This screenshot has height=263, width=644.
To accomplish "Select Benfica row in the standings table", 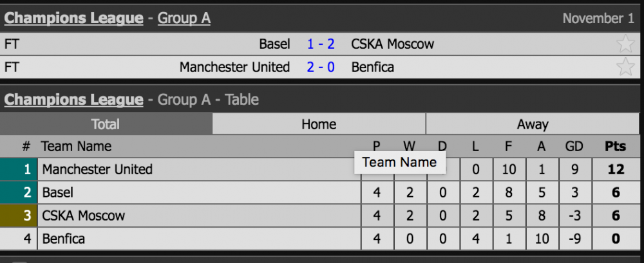I will pyautogui.click(x=63, y=239).
